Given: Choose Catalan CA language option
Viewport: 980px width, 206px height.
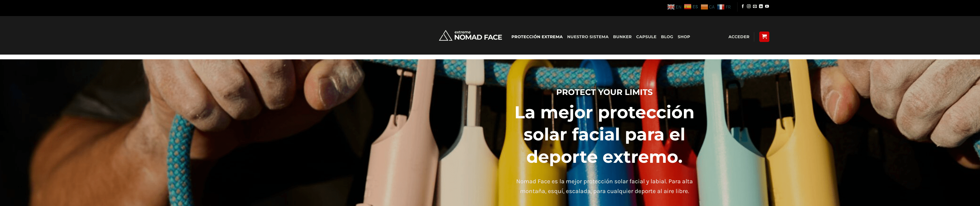Looking at the screenshot, I should (708, 7).
